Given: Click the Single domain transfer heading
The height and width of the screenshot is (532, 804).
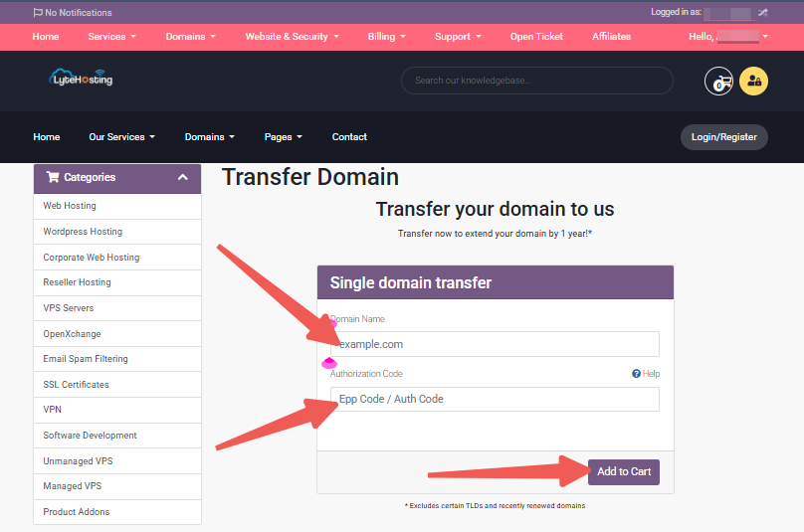Looking at the screenshot, I should click(411, 282).
